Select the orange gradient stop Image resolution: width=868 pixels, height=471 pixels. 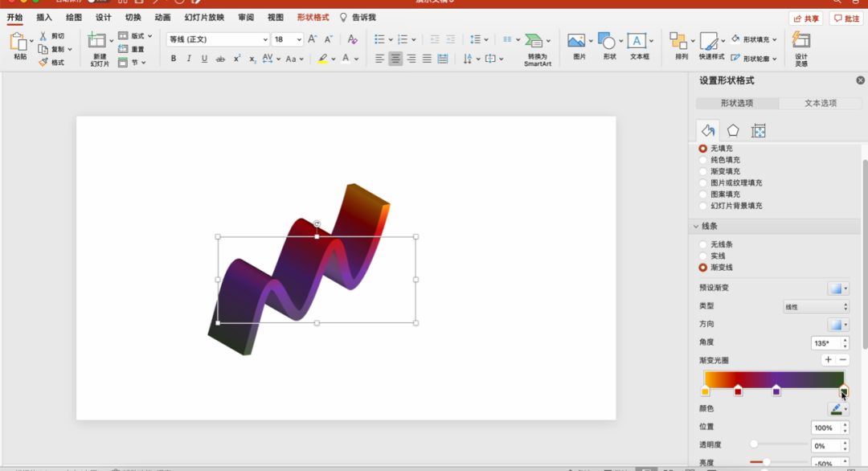click(x=706, y=391)
